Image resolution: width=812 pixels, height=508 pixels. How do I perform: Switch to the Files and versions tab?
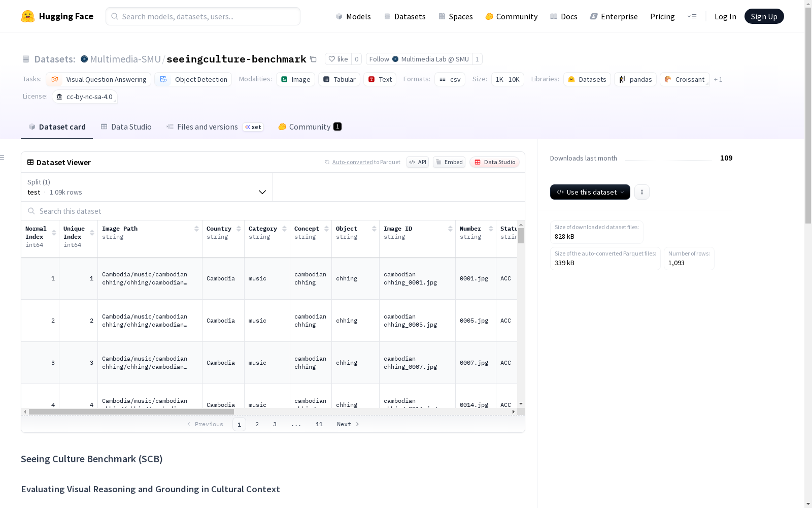pos(215,127)
